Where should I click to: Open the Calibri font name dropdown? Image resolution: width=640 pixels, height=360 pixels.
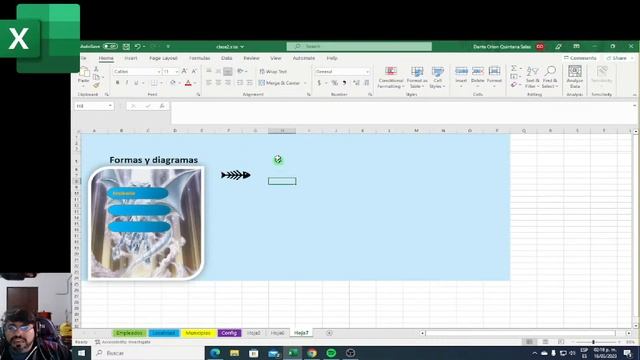pos(158,71)
